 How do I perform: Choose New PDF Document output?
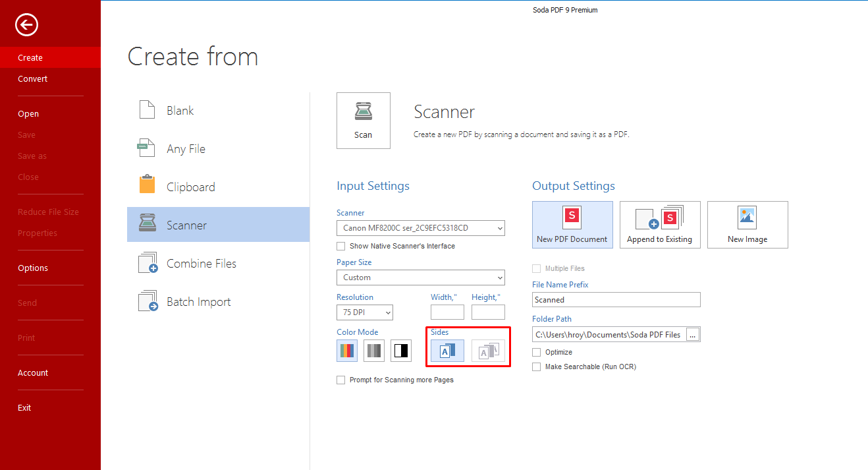[572, 225]
